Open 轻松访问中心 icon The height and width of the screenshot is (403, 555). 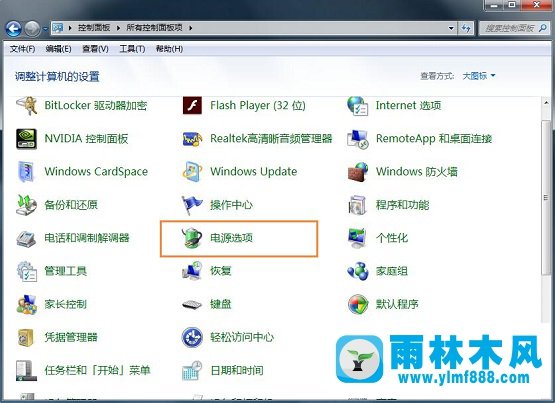192,338
